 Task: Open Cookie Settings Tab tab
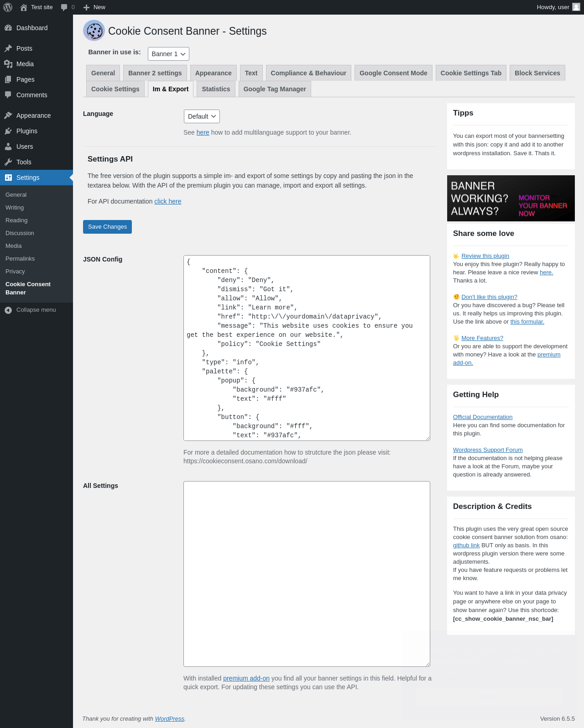471,73
